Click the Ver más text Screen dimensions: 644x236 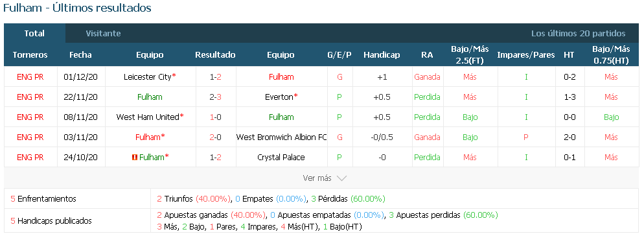(x=317, y=178)
